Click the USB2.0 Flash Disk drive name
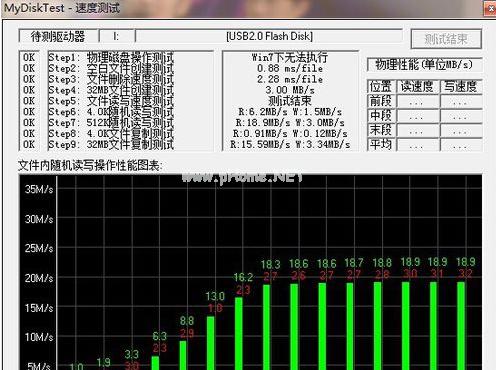This screenshot has height=370, width=496. coord(269,36)
